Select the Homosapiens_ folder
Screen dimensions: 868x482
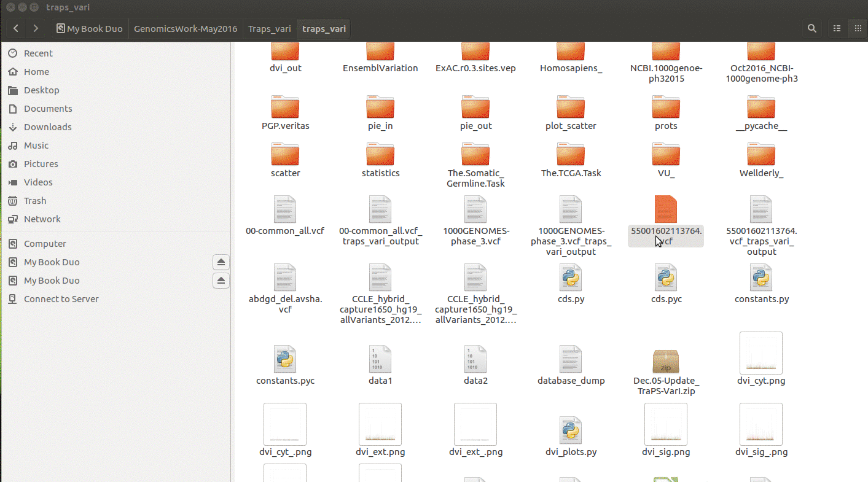pos(571,56)
